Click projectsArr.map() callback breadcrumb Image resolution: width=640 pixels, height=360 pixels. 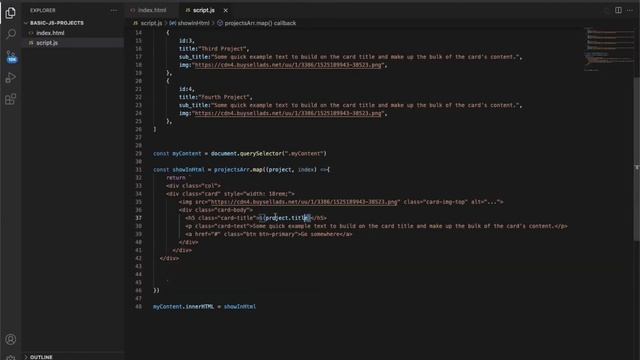click(x=260, y=23)
